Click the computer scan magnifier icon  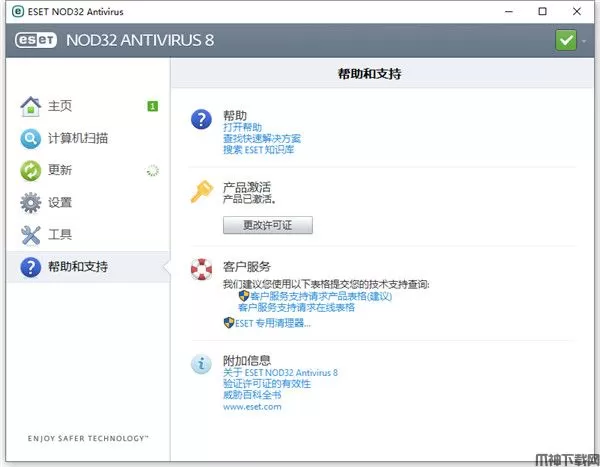[31, 138]
